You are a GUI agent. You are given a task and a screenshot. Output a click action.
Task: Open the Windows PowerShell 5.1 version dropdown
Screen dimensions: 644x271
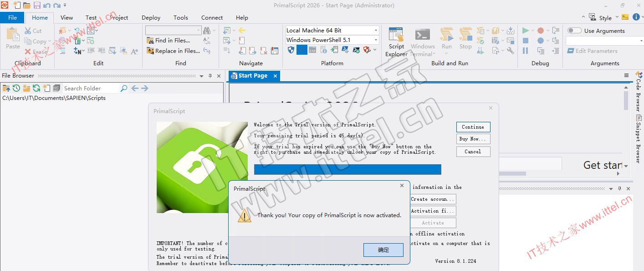coord(376,40)
